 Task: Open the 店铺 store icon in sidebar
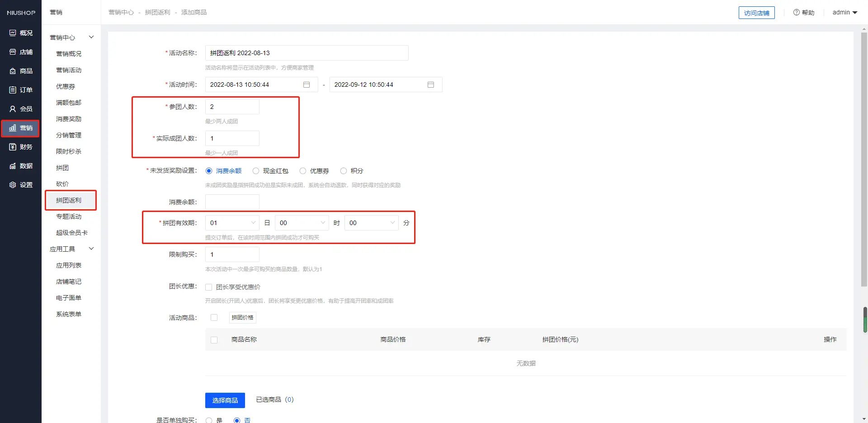(x=13, y=52)
